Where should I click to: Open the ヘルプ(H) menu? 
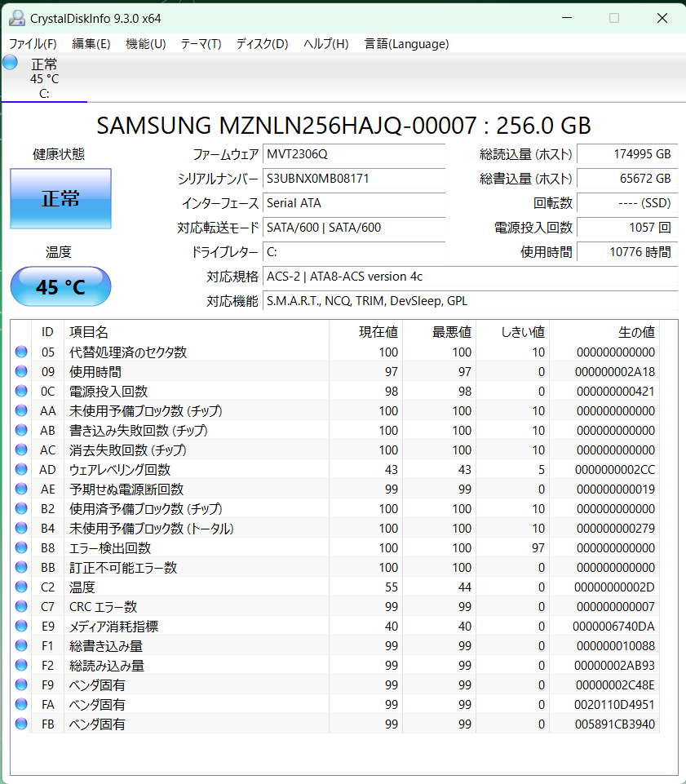326,44
